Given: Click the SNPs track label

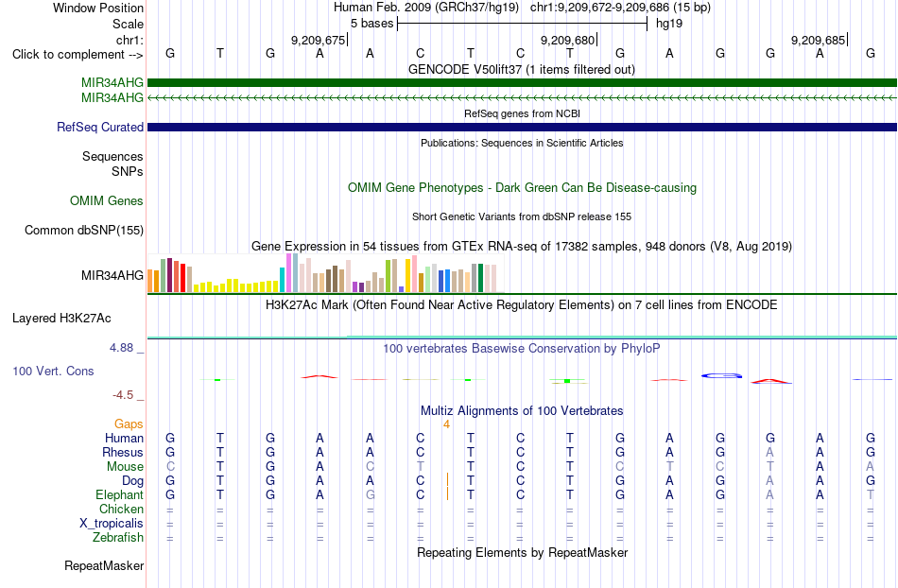Looking at the screenshot, I should pos(128,171).
